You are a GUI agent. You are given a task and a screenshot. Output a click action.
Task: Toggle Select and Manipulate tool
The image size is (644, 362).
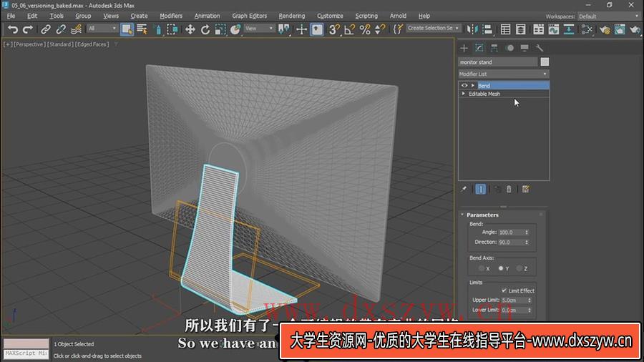tap(301, 29)
